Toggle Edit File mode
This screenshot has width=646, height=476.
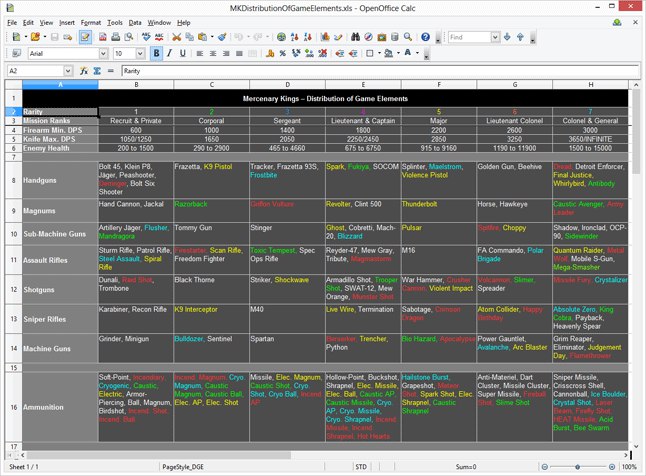(85, 37)
